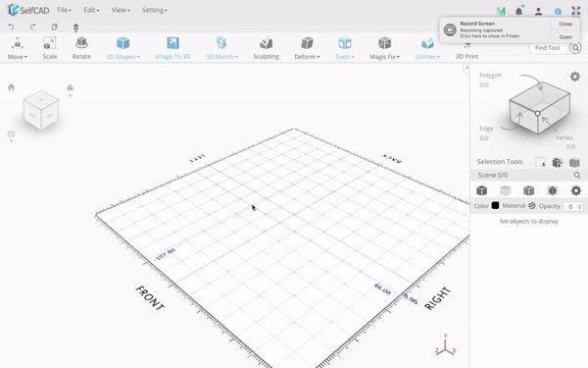Open the Setting menu
Screen dimensions: 588x368
(x=155, y=10)
